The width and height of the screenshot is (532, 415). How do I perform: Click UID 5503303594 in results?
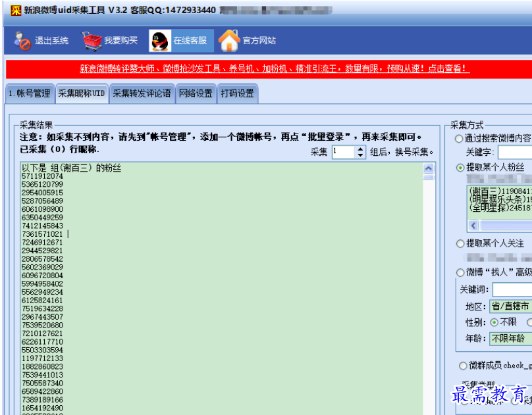42,351
